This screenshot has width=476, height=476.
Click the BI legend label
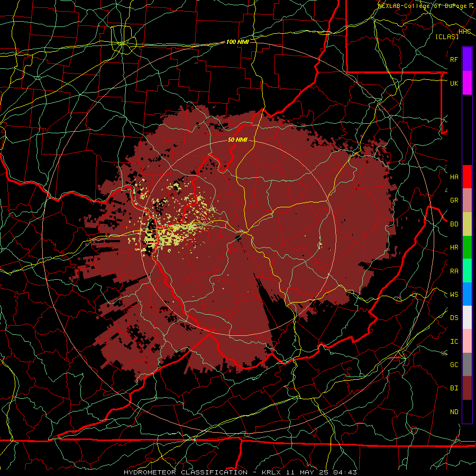coord(454,388)
